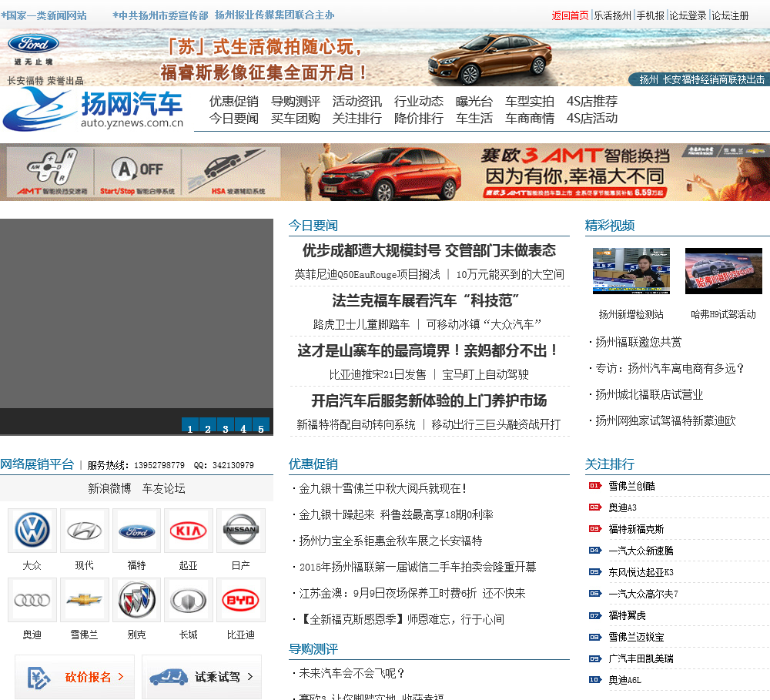The width and height of the screenshot is (770, 700).
Task: Click the 试乘试驾 test drive button
Action: coord(201,677)
